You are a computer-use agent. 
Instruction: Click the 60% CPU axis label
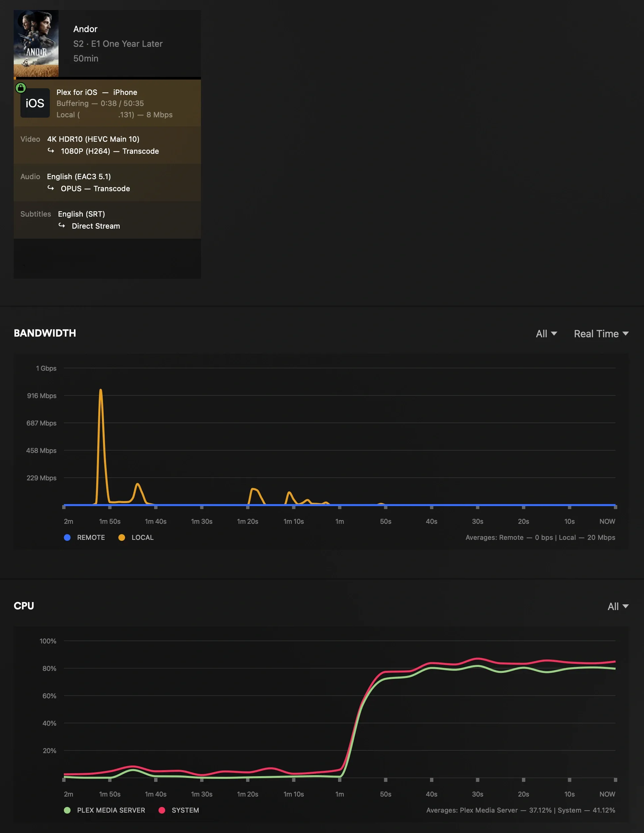pyautogui.click(x=49, y=696)
